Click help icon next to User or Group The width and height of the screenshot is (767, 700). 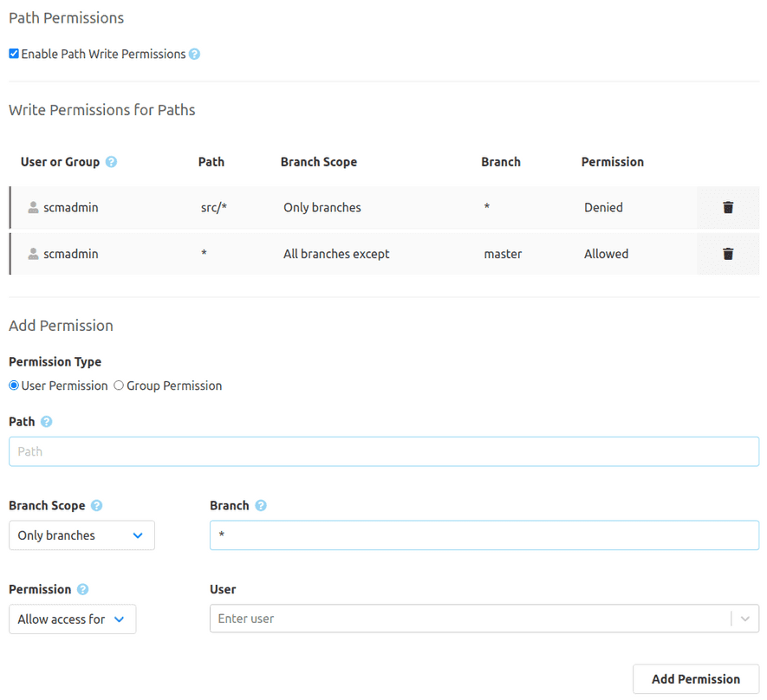111,162
